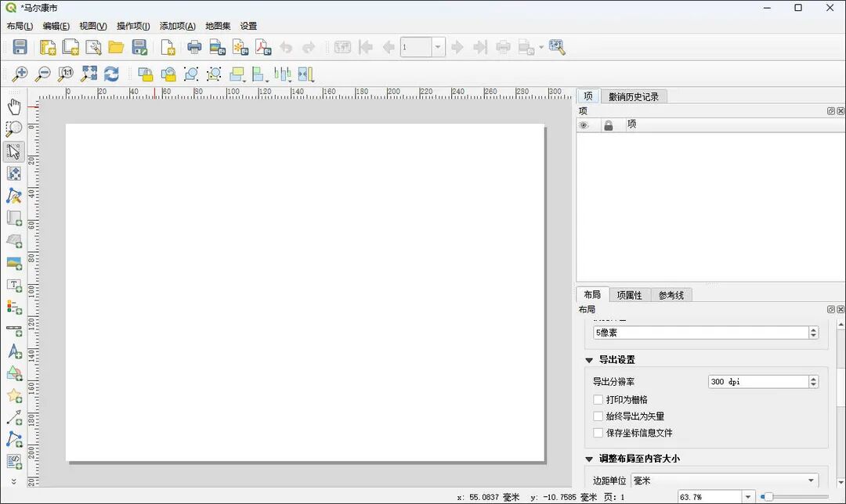Select the Add picture tool
The image size is (846, 504).
tap(14, 263)
